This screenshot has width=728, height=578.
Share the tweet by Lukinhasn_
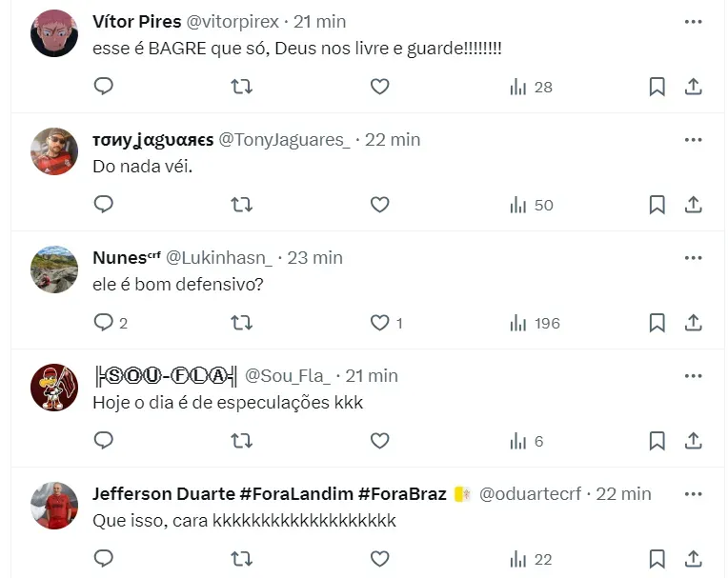point(694,323)
